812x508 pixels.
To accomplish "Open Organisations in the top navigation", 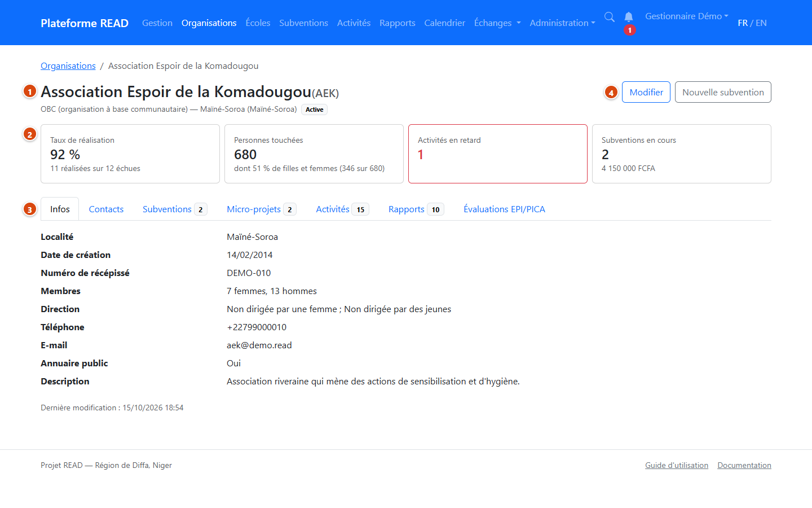I will point(209,23).
